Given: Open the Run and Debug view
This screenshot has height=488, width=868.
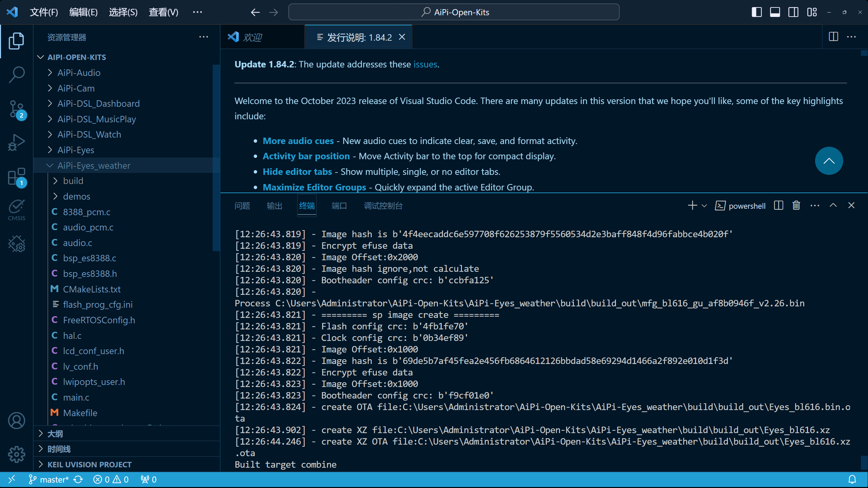Looking at the screenshot, I should tap(16, 142).
